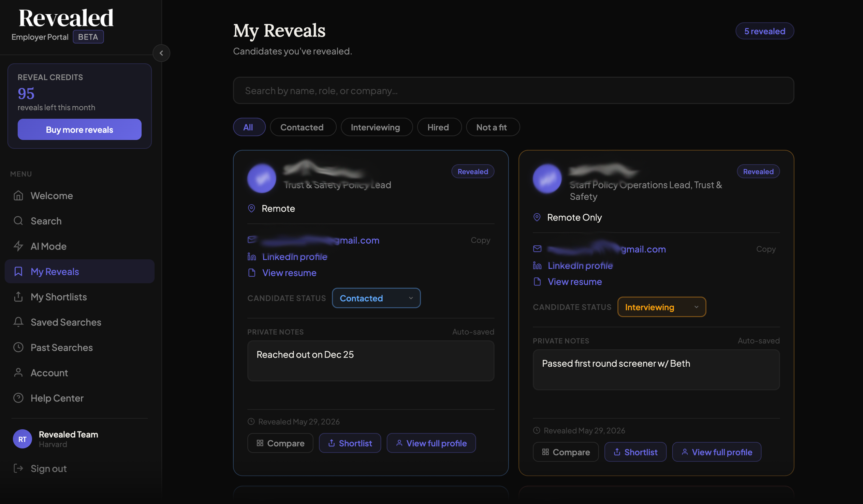Copy email on the Contacted card
Screen dimensions: 863x504
[480, 240]
